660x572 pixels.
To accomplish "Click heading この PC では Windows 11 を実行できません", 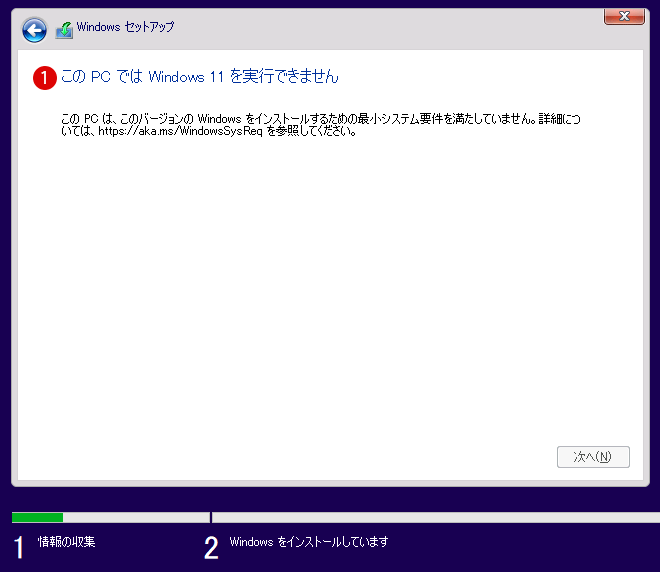I will click(200, 77).
